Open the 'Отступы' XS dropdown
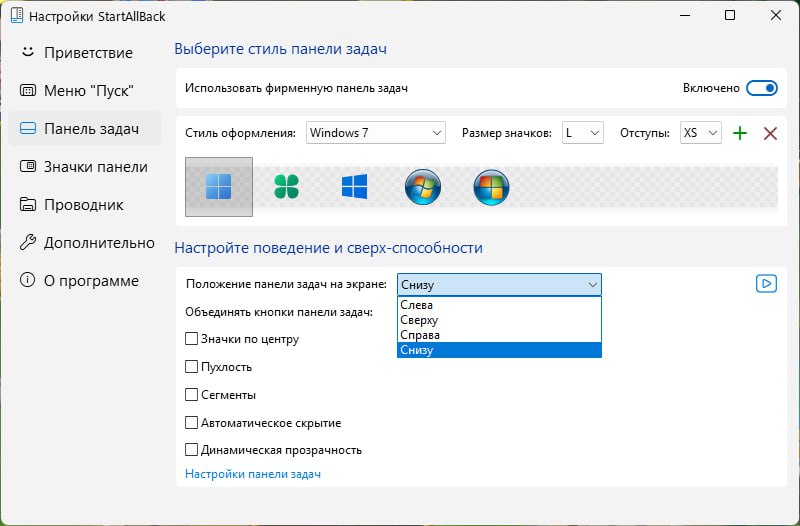 tap(699, 133)
